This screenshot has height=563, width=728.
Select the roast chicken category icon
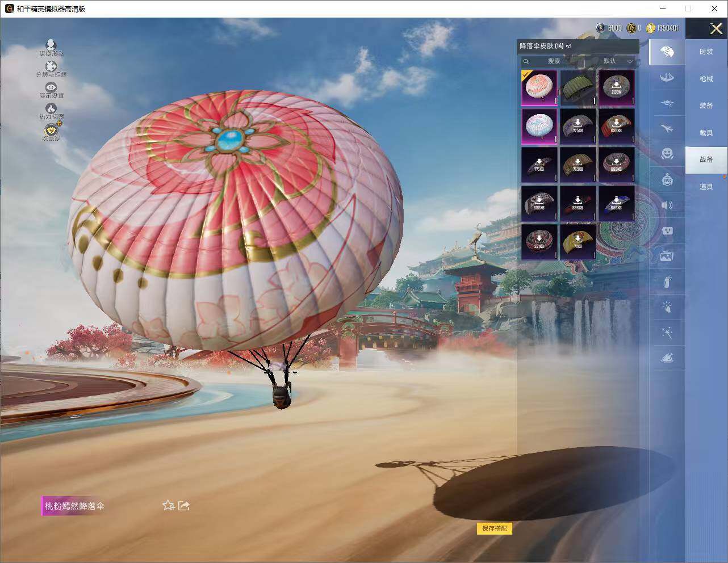click(667, 358)
